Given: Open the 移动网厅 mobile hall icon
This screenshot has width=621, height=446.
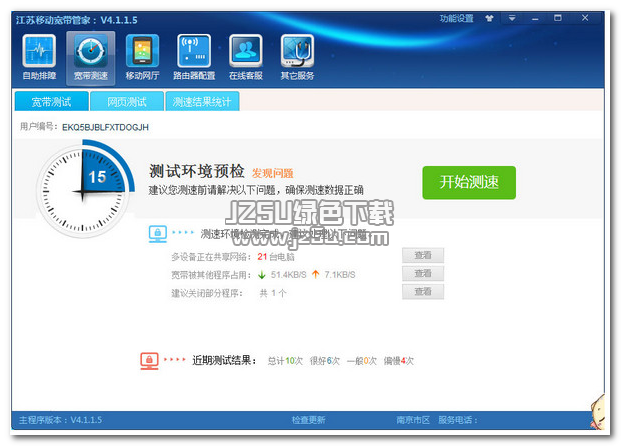Looking at the screenshot, I should pos(142,58).
